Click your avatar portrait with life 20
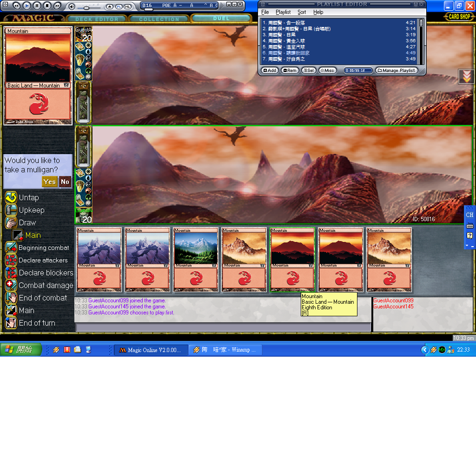The height and width of the screenshot is (470, 476). pyautogui.click(x=84, y=215)
